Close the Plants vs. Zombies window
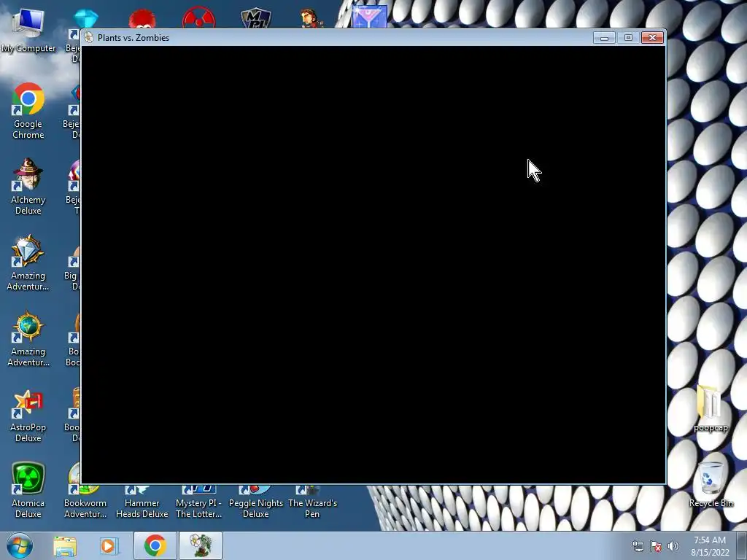747x560 pixels. tap(652, 38)
